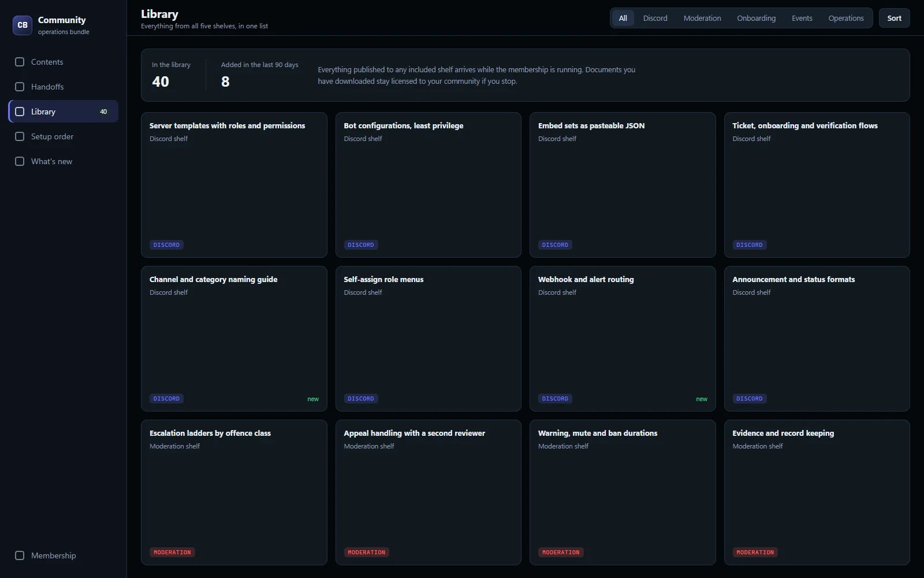924x578 pixels.
Task: Click the square icon beside Membership
Action: coord(20,555)
